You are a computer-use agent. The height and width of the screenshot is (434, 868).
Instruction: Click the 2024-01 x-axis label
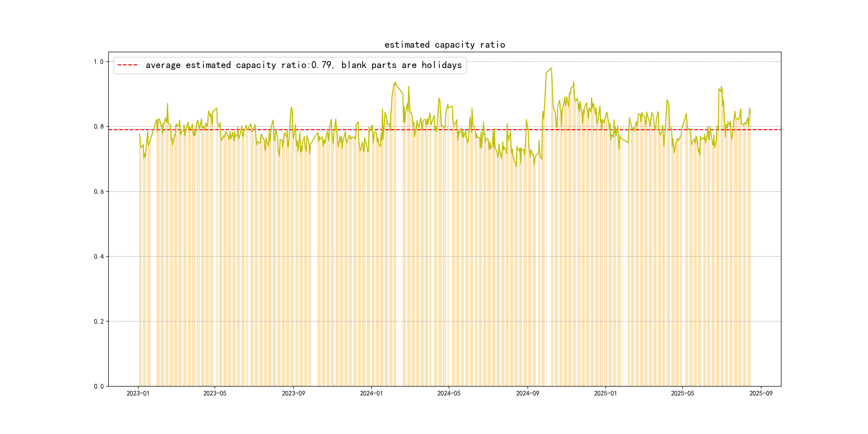(x=371, y=393)
